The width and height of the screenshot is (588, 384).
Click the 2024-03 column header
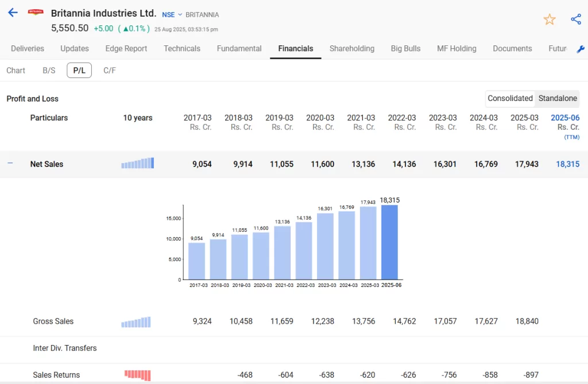click(x=483, y=122)
